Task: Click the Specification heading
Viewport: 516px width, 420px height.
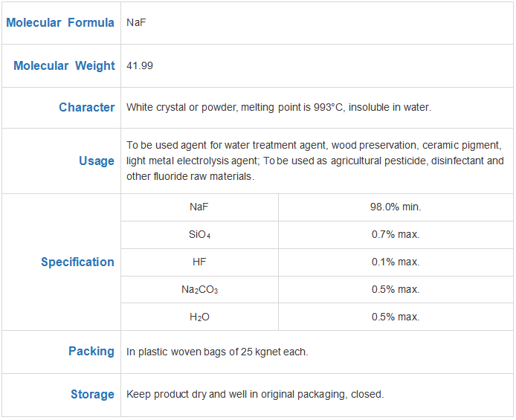Action: tap(77, 262)
